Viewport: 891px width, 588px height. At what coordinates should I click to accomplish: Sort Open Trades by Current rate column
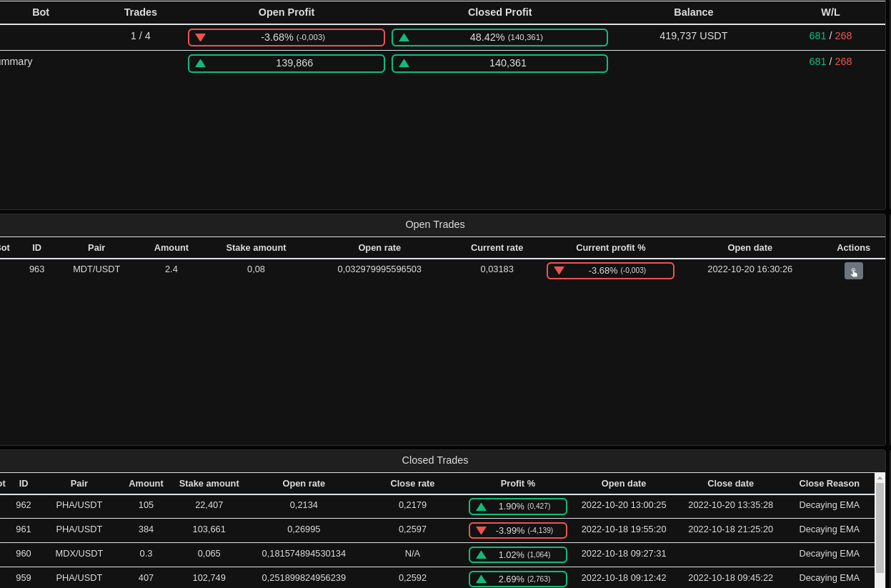click(x=497, y=248)
